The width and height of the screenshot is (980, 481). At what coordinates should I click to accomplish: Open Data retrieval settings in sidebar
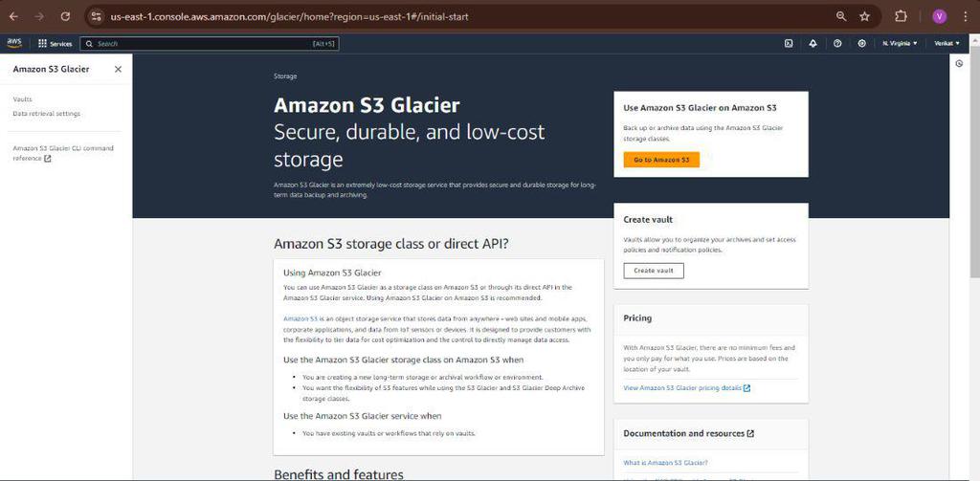(x=46, y=114)
